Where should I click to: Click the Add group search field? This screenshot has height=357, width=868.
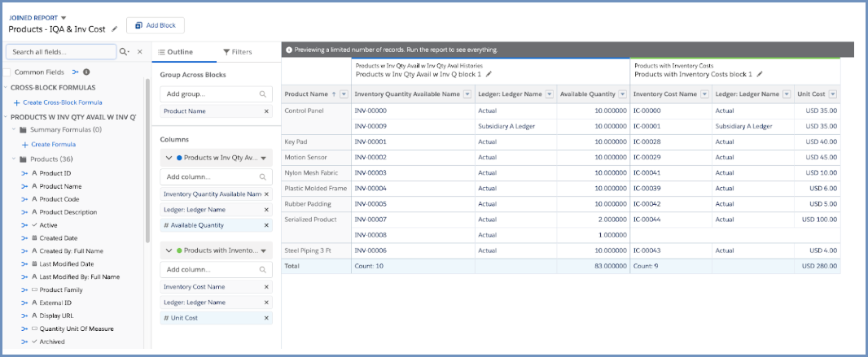click(x=216, y=94)
